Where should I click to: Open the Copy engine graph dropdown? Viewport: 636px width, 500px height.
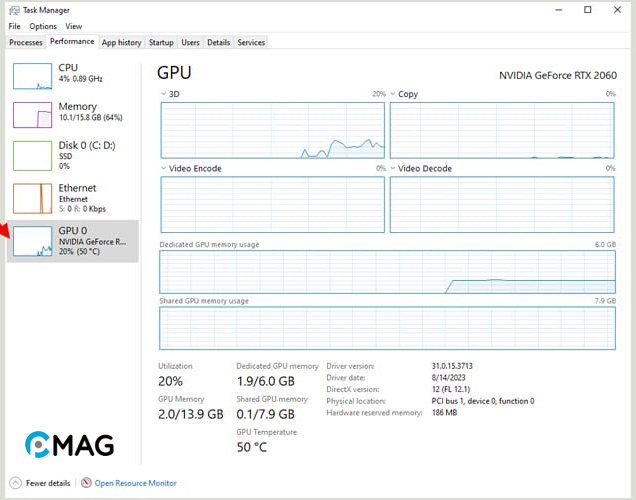(x=393, y=94)
